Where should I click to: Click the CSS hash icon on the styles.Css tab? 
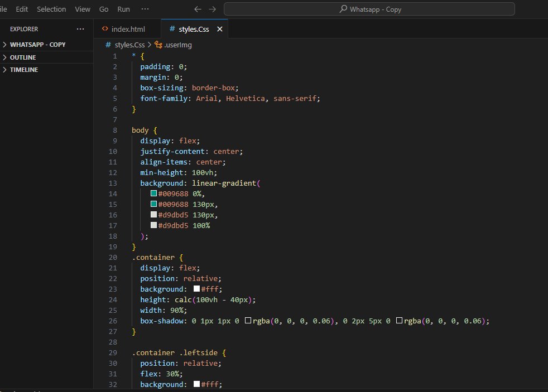172,29
